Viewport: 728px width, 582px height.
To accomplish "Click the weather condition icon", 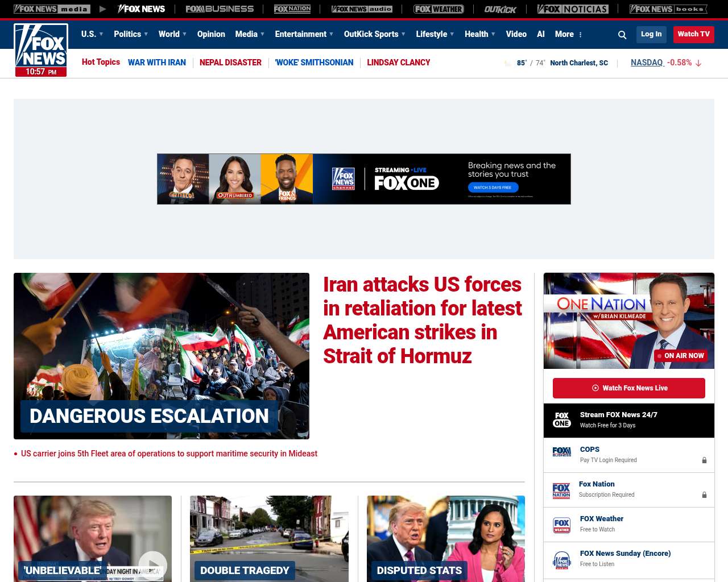I will click(508, 63).
